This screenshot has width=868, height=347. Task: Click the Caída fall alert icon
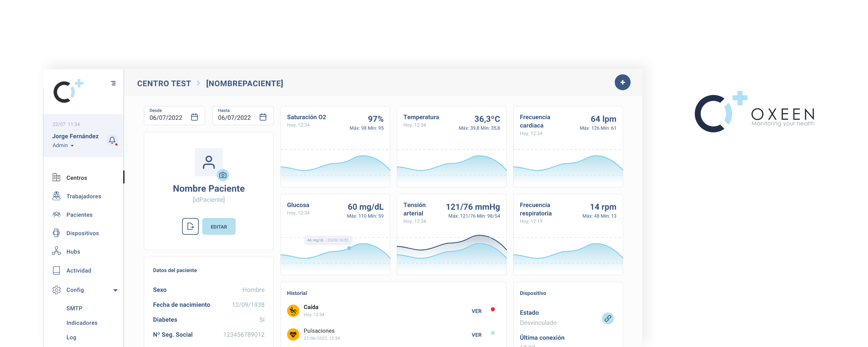click(293, 310)
